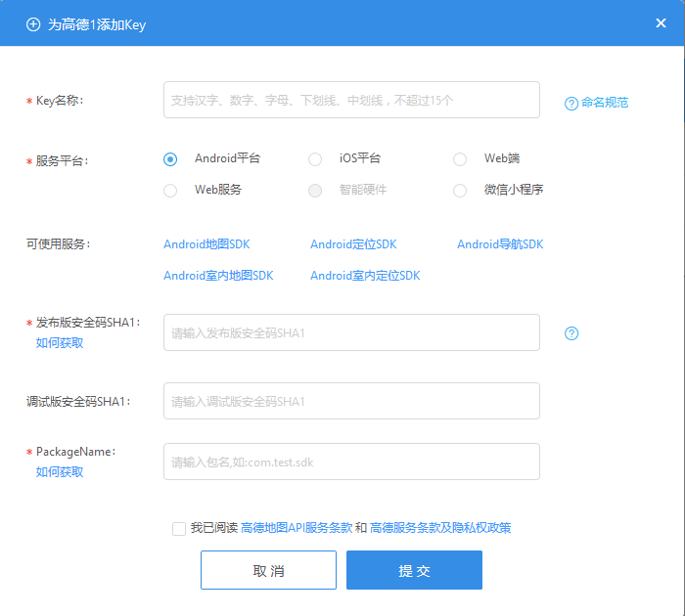
Task: Submit the form with 提交 button
Action: (414, 570)
